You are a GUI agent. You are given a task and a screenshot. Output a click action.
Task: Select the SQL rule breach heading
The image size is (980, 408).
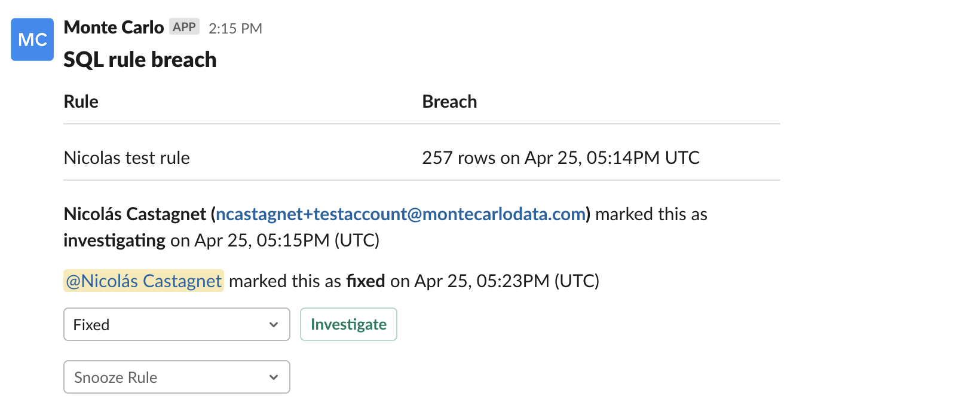pyautogui.click(x=140, y=60)
